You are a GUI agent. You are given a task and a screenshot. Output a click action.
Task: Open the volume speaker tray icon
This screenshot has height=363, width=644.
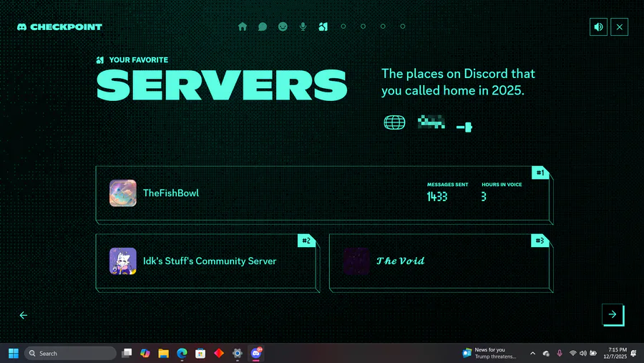[582, 353]
